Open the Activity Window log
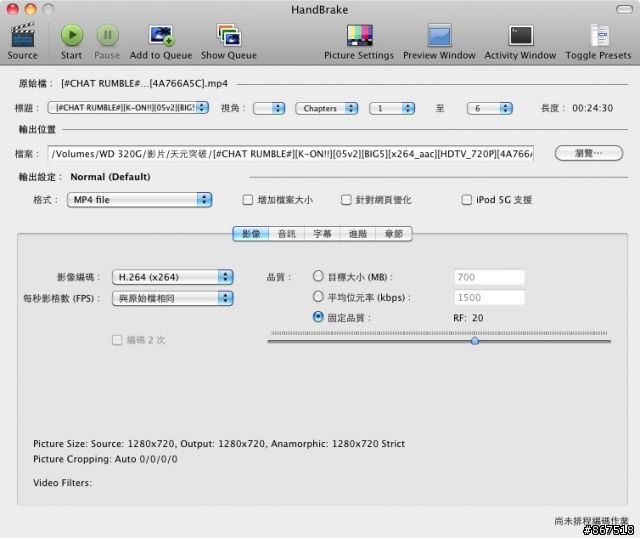 tap(520, 36)
